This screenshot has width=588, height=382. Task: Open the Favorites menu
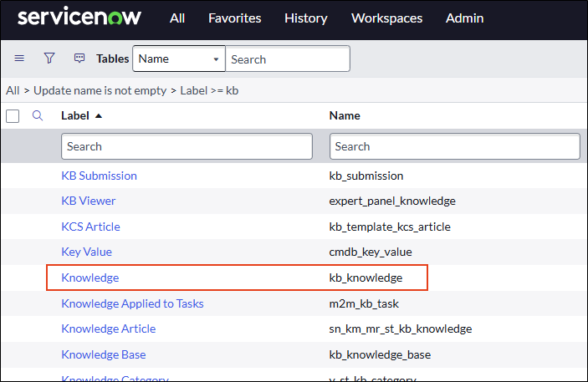click(235, 18)
